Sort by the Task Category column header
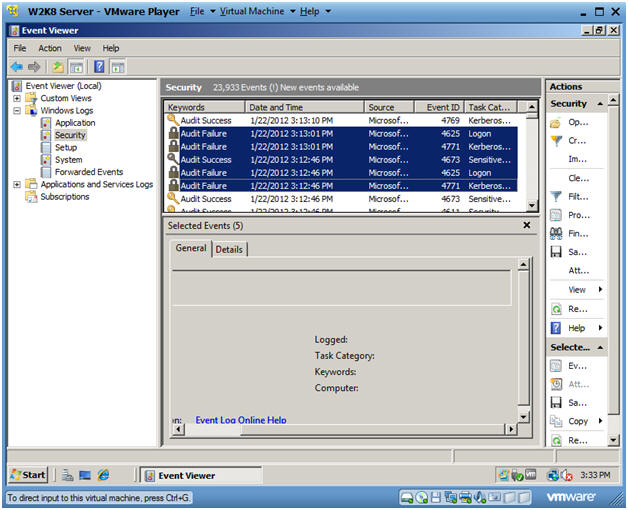 click(491, 107)
